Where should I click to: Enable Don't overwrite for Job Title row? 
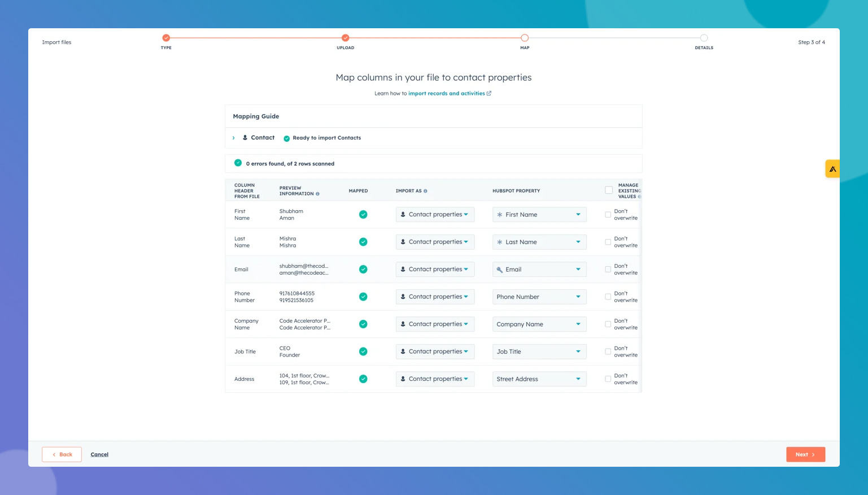[608, 351]
